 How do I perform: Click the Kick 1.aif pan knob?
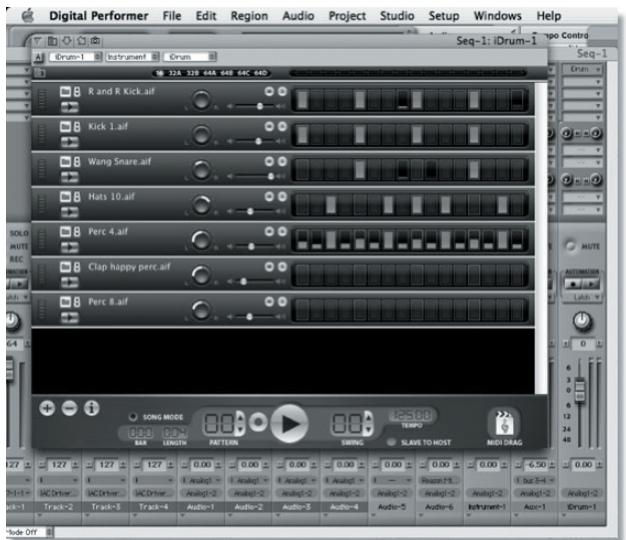click(x=201, y=135)
